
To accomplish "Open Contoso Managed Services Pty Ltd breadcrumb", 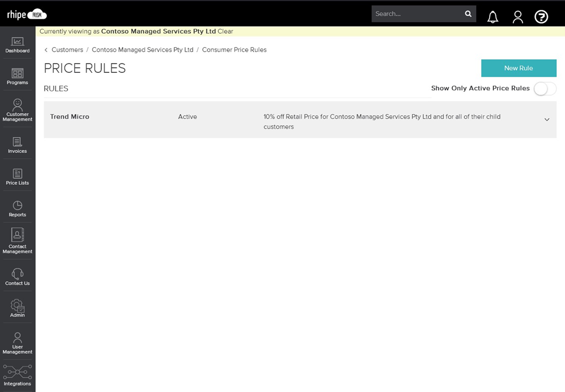I will (142, 49).
